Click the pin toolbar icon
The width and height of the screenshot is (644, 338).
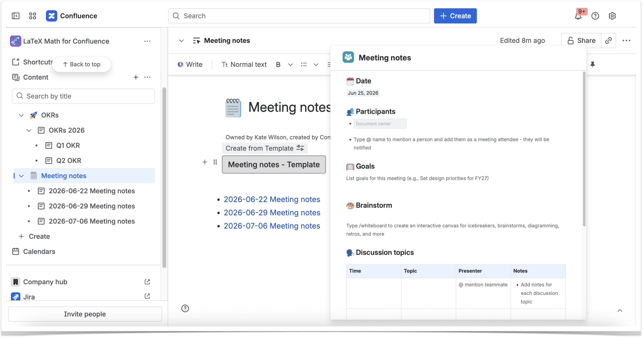click(x=592, y=64)
